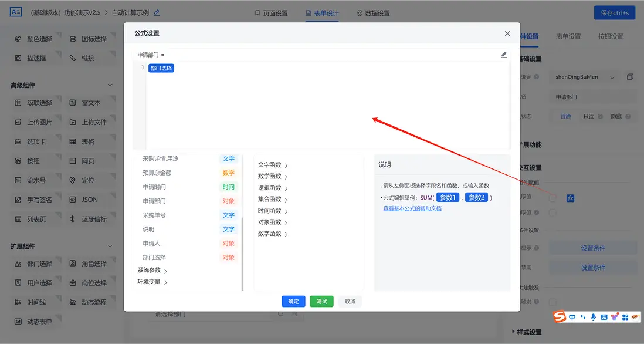Select the 隐藏 state option
Image resolution: width=644 pixels, height=344 pixels.
click(616, 116)
